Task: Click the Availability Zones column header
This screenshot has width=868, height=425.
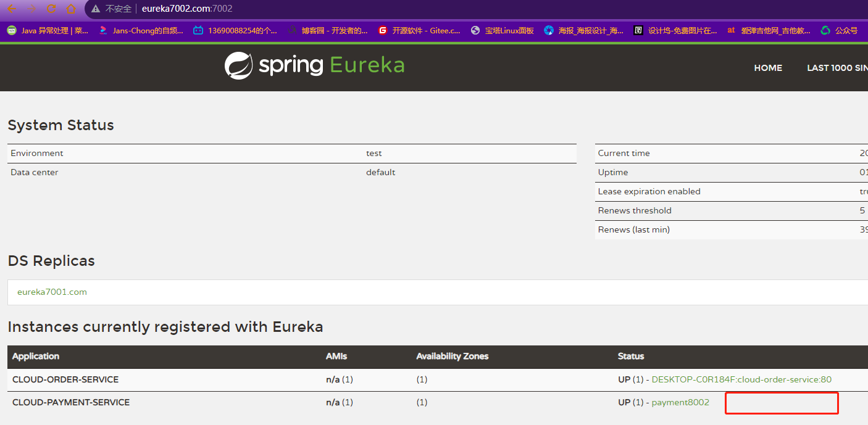Action: (452, 357)
